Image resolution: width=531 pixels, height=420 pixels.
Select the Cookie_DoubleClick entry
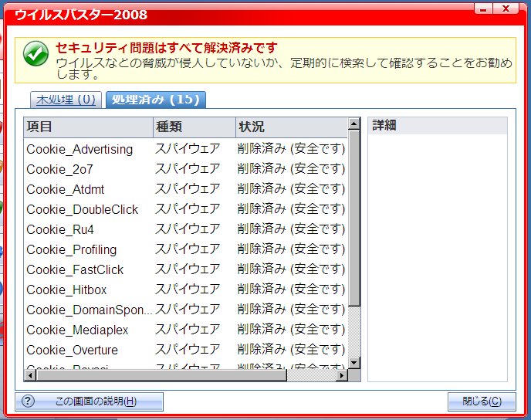185,209
